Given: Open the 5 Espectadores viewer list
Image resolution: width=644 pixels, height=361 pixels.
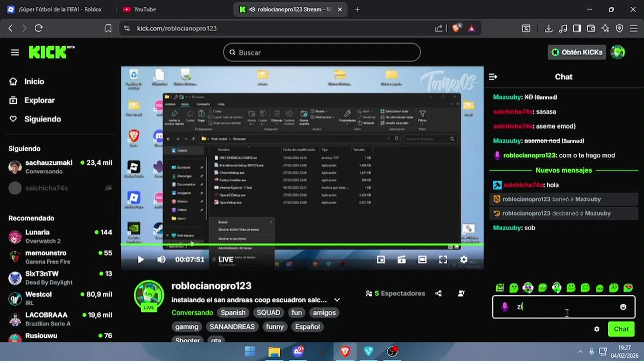Looking at the screenshot, I should tap(396, 293).
